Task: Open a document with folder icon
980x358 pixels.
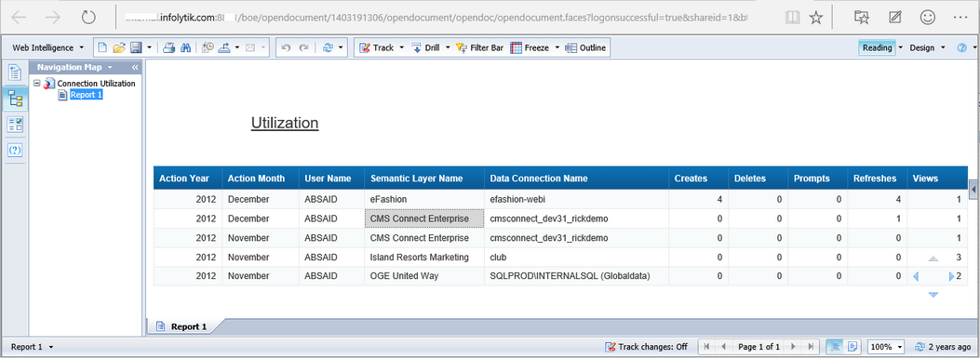Action: (x=119, y=47)
